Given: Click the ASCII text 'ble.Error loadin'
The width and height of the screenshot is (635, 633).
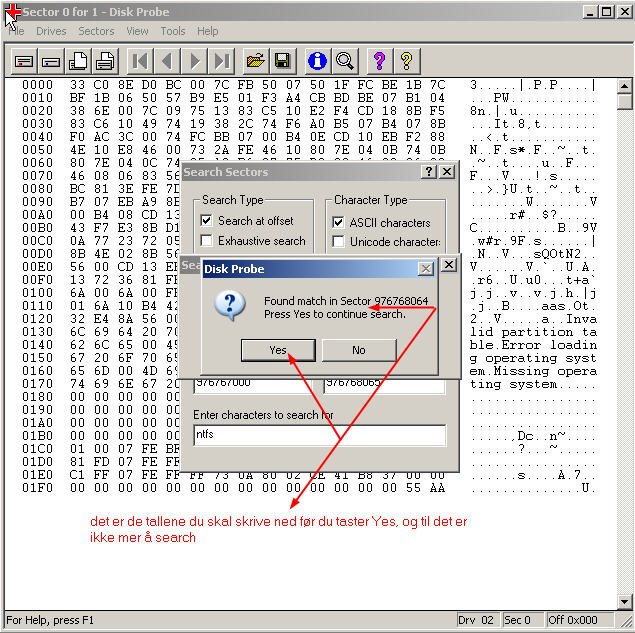Looking at the screenshot, I should coord(533,345).
